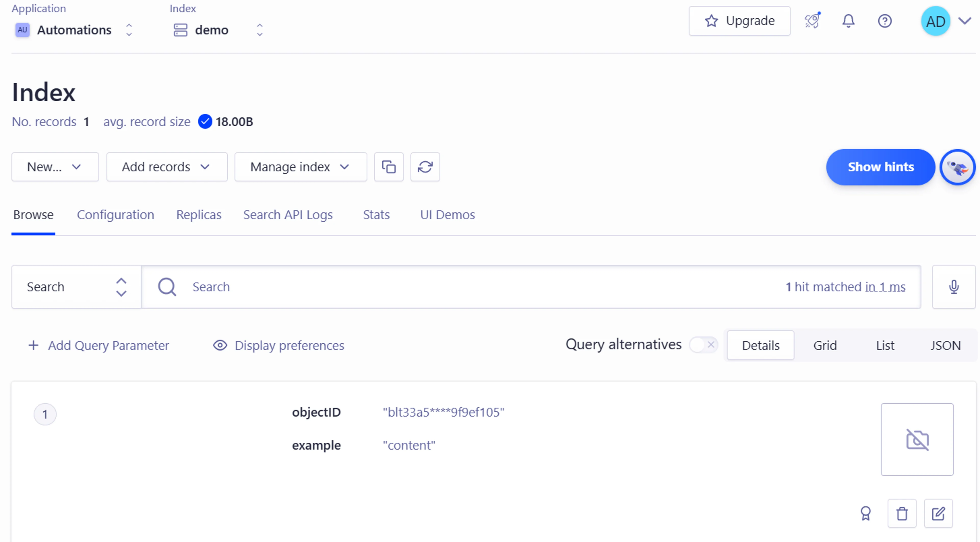The width and height of the screenshot is (980, 542).
Task: Switch to List view
Action: [885, 345]
